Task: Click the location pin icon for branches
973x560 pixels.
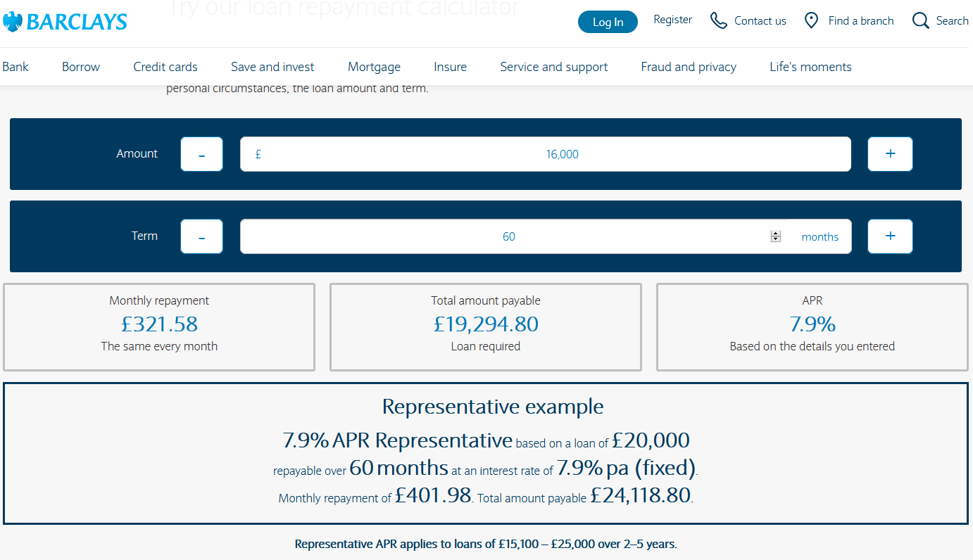Action: tap(811, 20)
